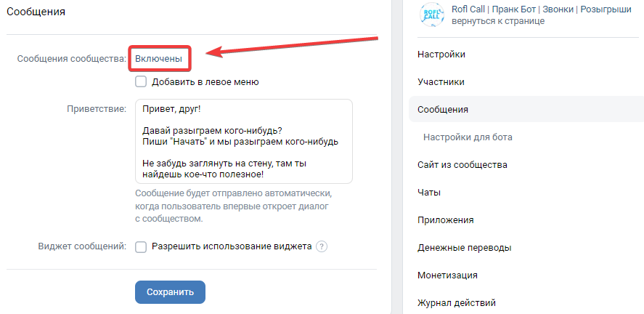Image resolution: width=644 pixels, height=314 pixels.
Task: Enable 'Добавить в левое меню' checkbox
Action: tap(141, 82)
